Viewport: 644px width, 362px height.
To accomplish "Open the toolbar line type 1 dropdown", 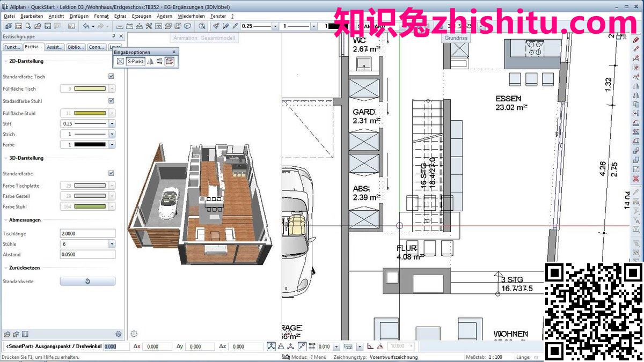I will pos(314,26).
